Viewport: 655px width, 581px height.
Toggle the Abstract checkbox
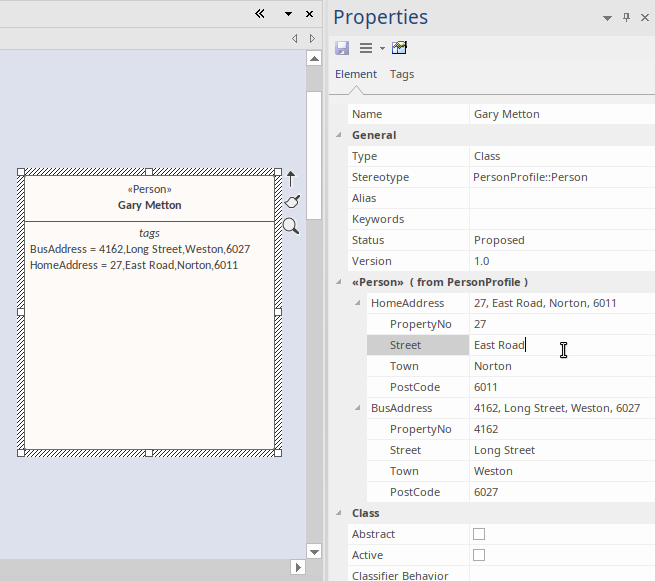tap(479, 534)
